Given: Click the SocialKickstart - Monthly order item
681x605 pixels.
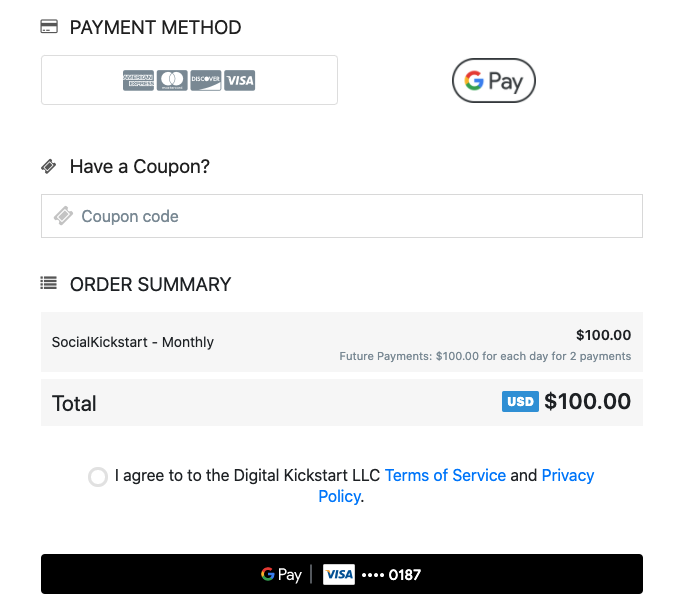Looking at the screenshot, I should 133,342.
